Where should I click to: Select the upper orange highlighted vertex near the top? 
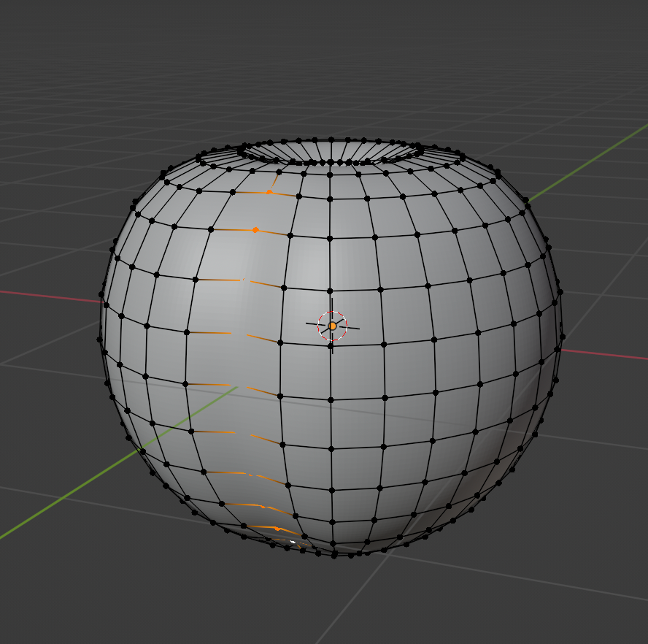click(269, 192)
